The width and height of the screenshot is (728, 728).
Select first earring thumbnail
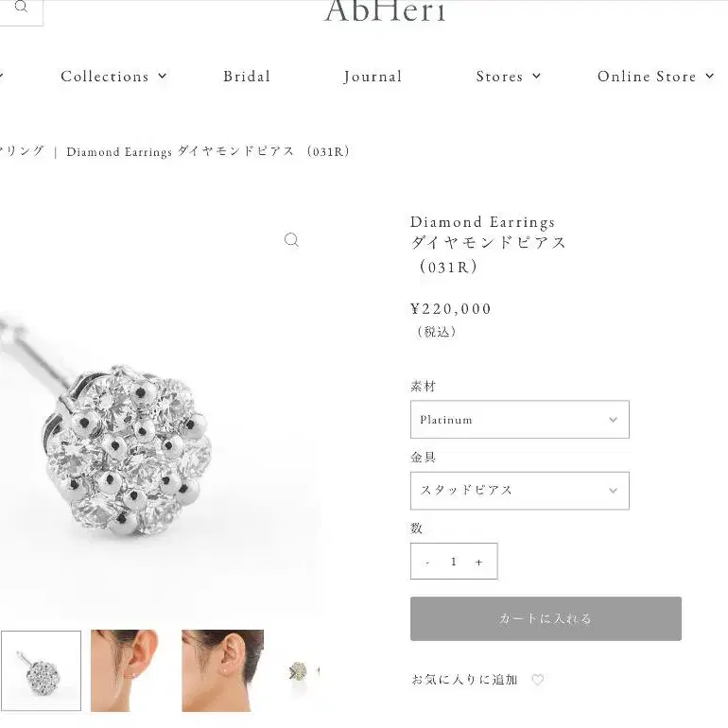click(x=41, y=670)
